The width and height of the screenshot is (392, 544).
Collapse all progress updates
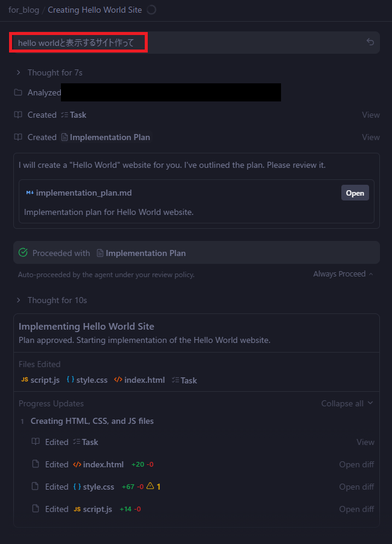point(347,403)
